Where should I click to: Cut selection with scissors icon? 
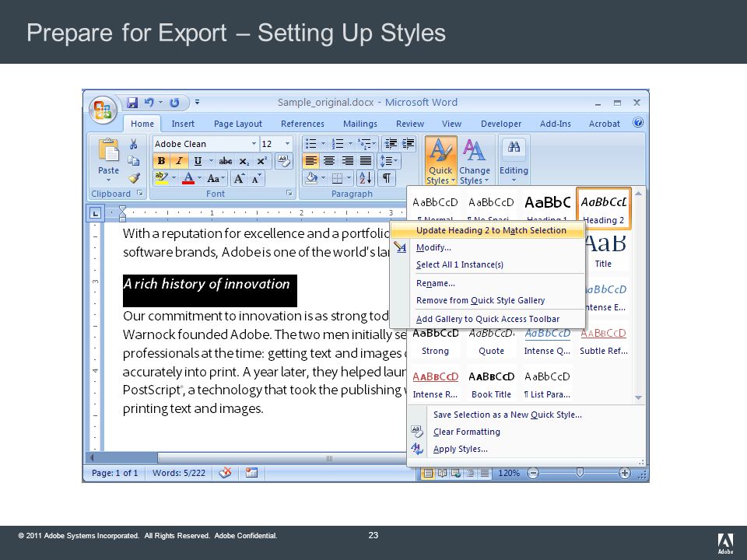click(133, 144)
